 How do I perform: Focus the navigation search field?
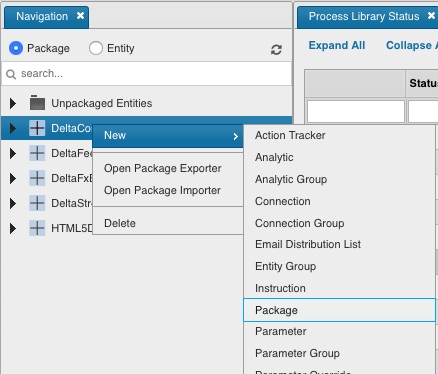click(x=147, y=74)
